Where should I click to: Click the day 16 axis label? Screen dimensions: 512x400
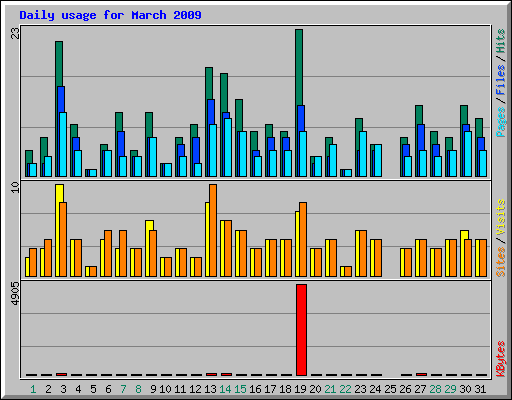pyautogui.click(x=255, y=389)
